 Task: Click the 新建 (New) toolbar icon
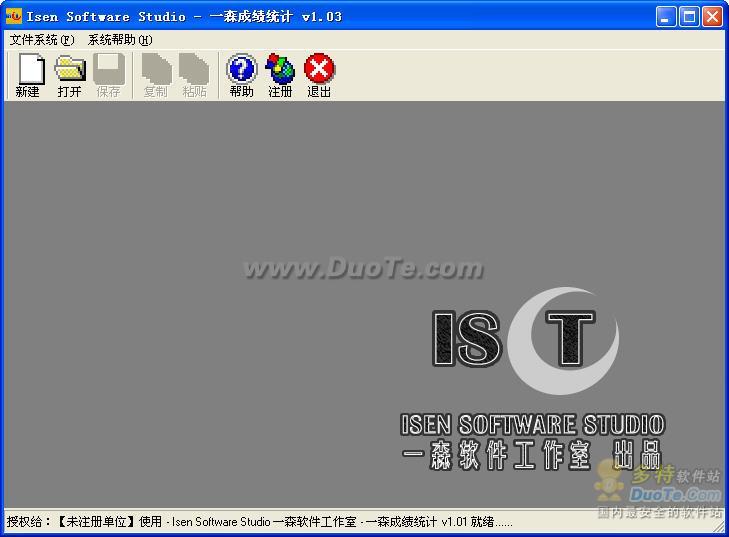[30, 75]
